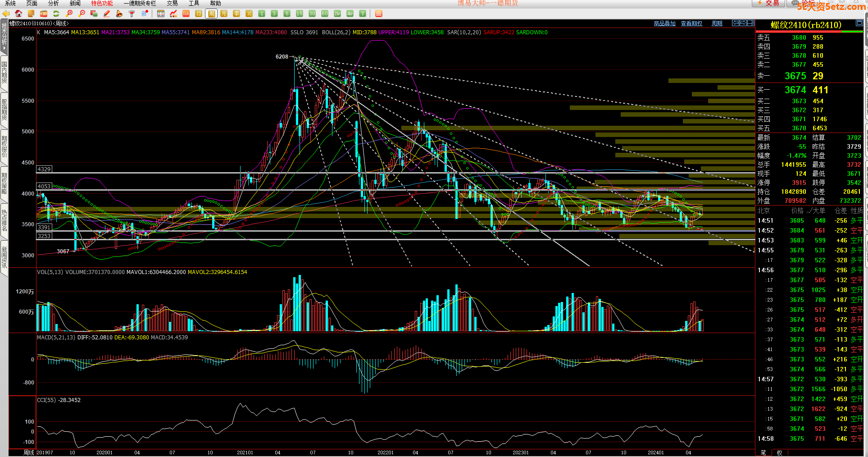Viewport: 868px width, 457px height.
Task: Click 螺纹2410(rb2410) contract title
Action: [806, 25]
